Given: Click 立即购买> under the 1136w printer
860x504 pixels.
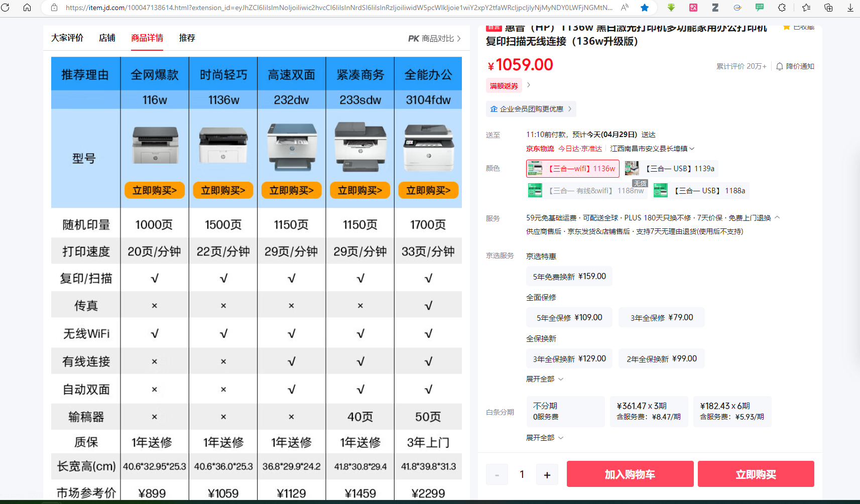Looking at the screenshot, I should [223, 190].
